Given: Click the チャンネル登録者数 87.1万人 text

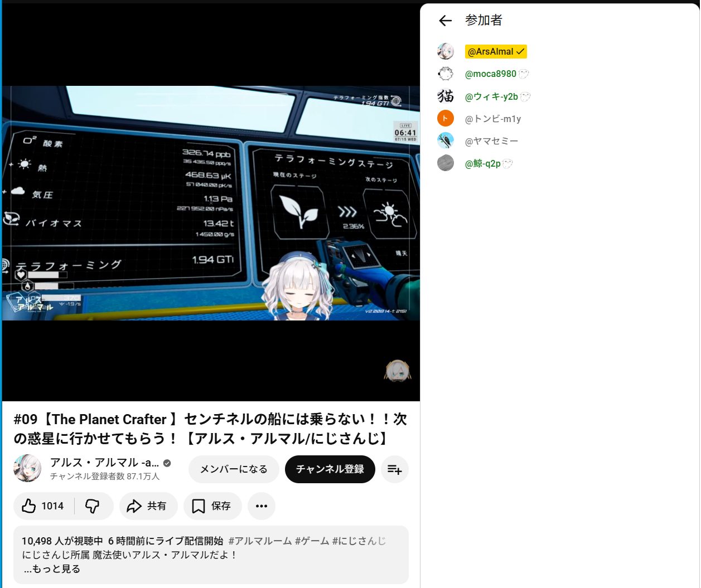Looking at the screenshot, I should click(105, 477).
